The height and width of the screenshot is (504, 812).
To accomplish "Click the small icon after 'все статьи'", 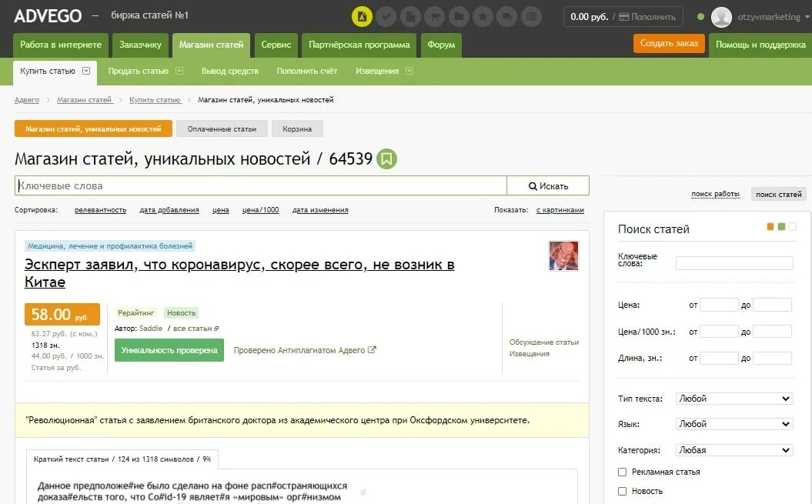I will (x=216, y=329).
